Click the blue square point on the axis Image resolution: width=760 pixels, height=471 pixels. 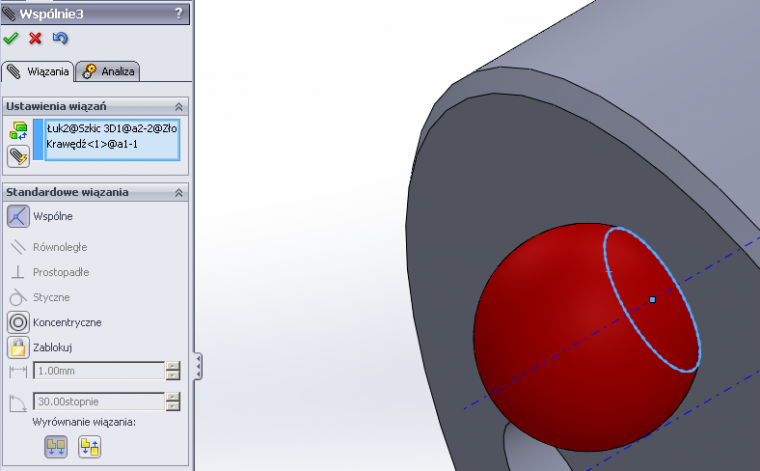pyautogui.click(x=652, y=300)
